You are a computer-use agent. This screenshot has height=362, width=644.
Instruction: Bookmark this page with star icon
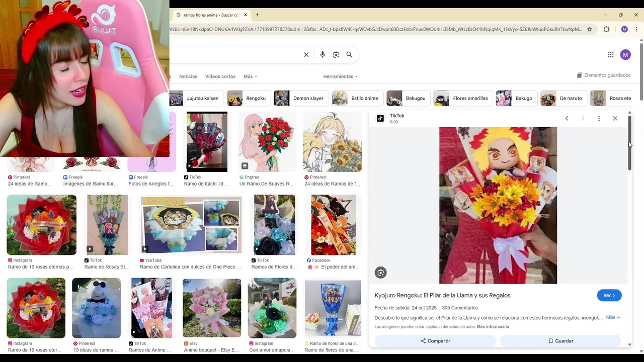(x=590, y=29)
